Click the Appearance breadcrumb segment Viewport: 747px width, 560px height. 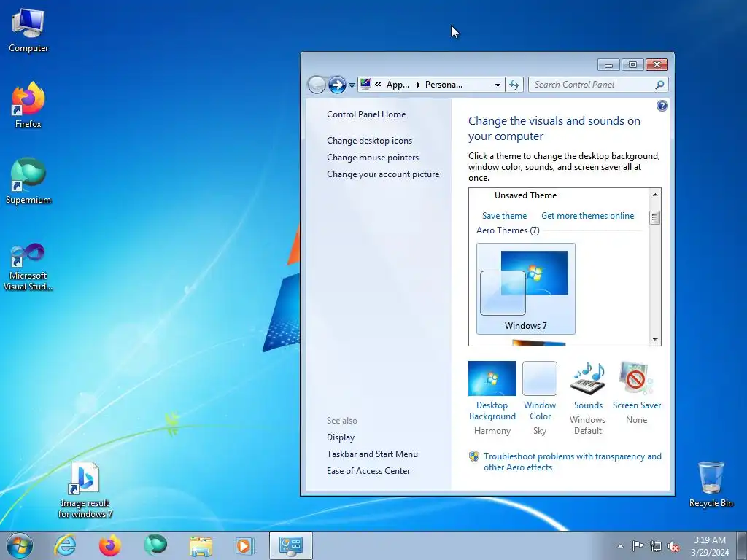[398, 85]
